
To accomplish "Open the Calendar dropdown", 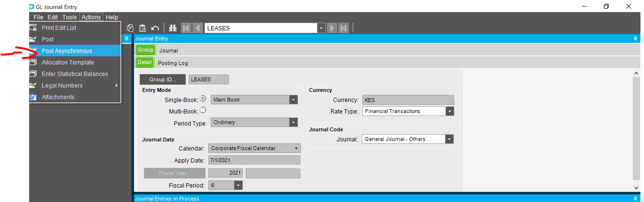I will 296,148.
